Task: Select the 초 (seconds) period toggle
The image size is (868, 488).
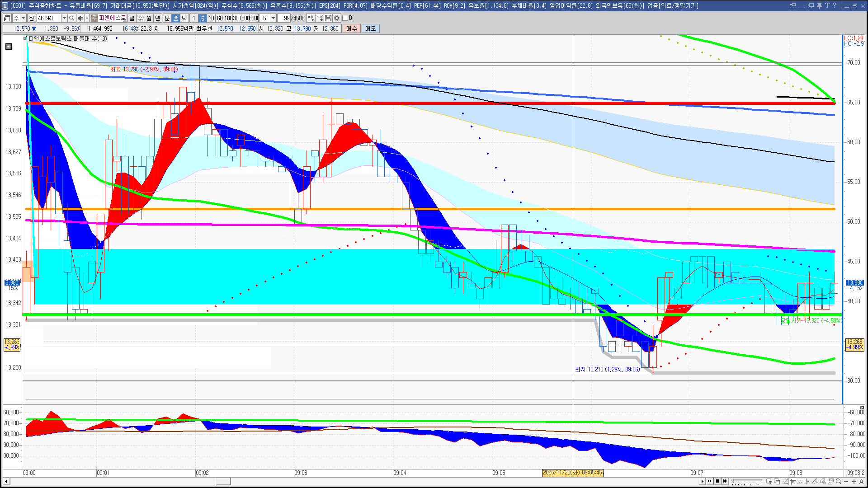Action: click(x=176, y=18)
